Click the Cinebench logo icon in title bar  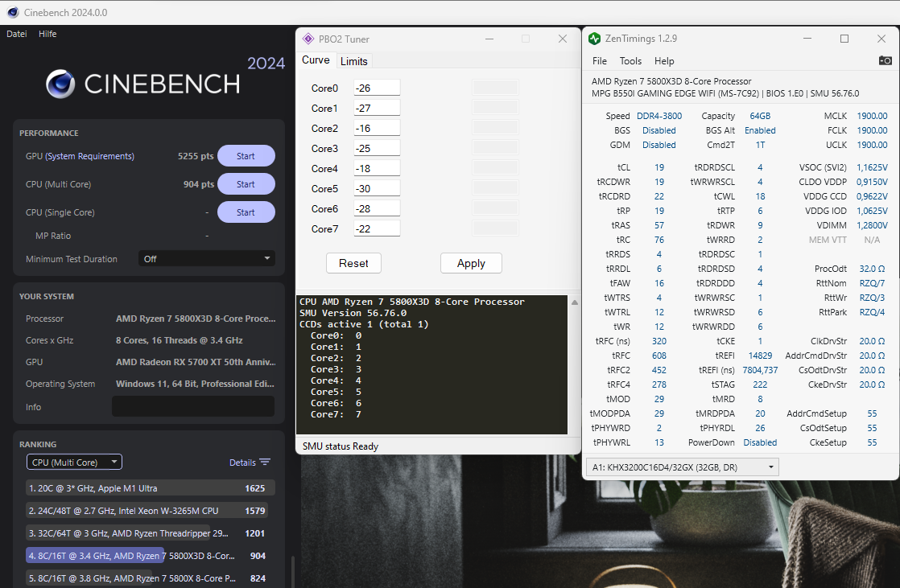click(13, 12)
